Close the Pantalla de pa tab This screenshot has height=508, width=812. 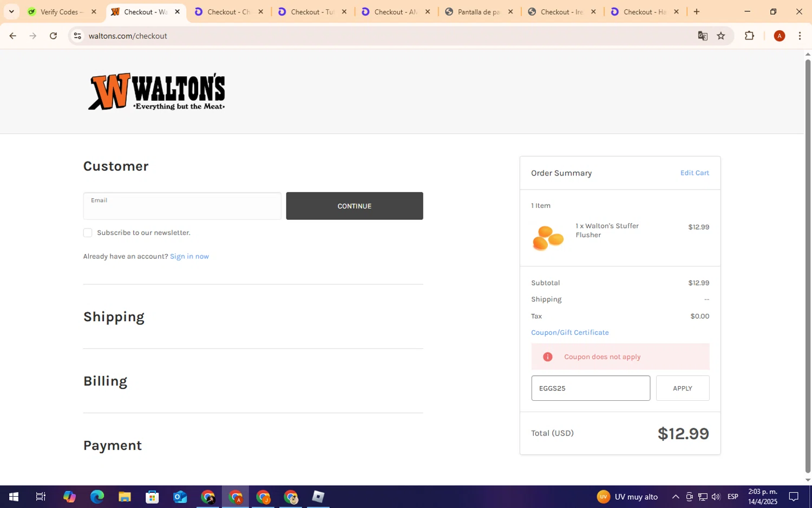pyautogui.click(x=510, y=11)
